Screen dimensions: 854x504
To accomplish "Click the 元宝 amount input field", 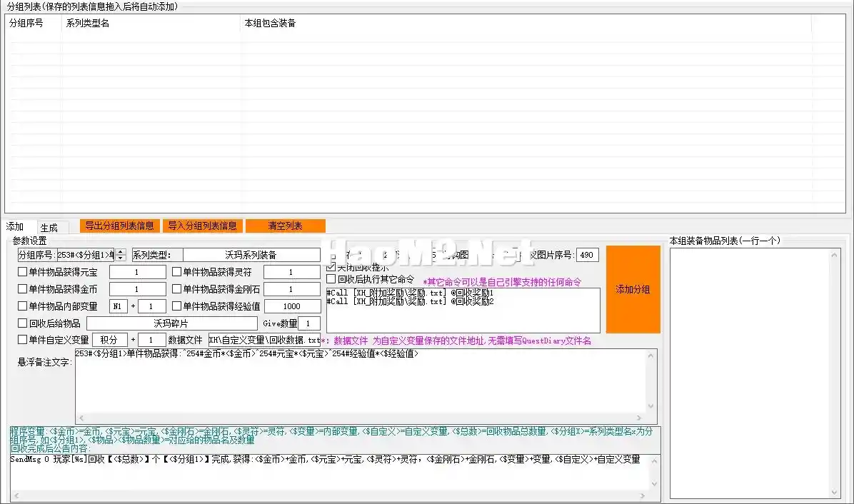I will click(137, 272).
